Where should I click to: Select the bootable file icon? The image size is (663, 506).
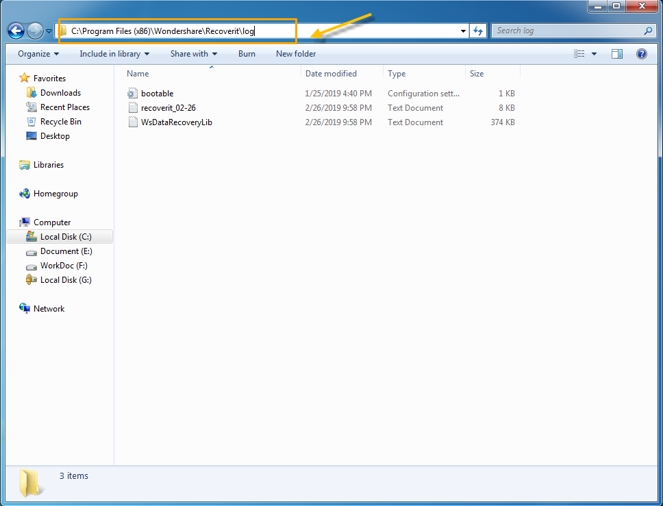tap(133, 93)
